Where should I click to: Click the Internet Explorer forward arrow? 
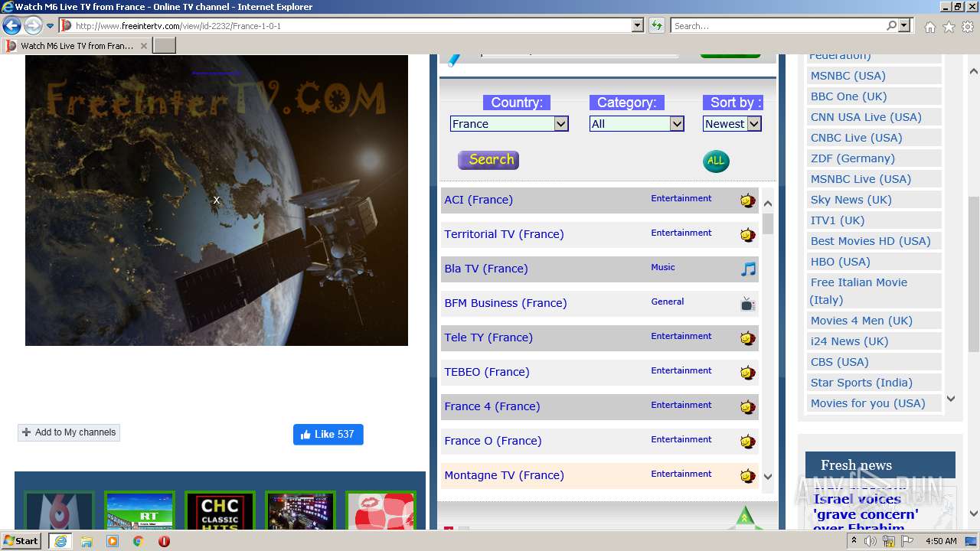[x=33, y=26]
